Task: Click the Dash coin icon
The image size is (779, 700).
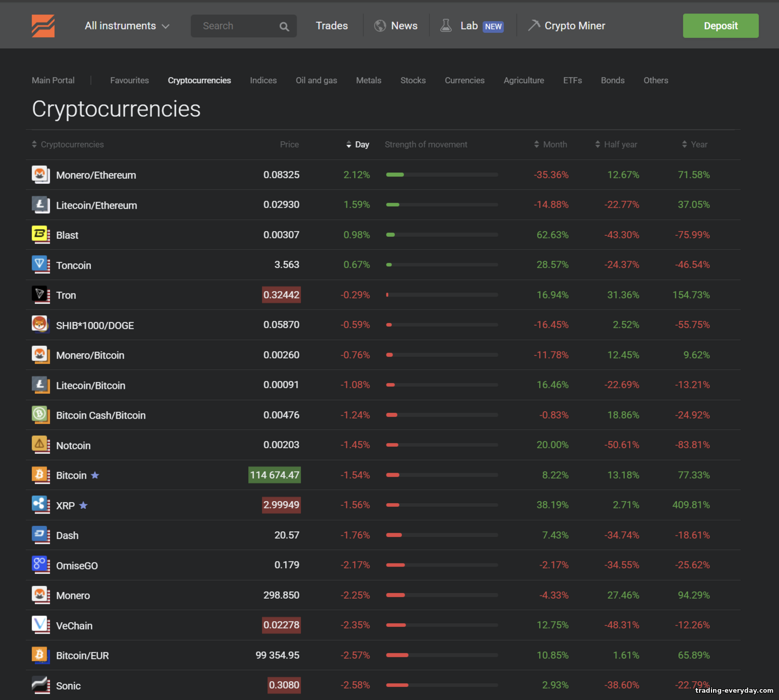Action: coord(41,535)
